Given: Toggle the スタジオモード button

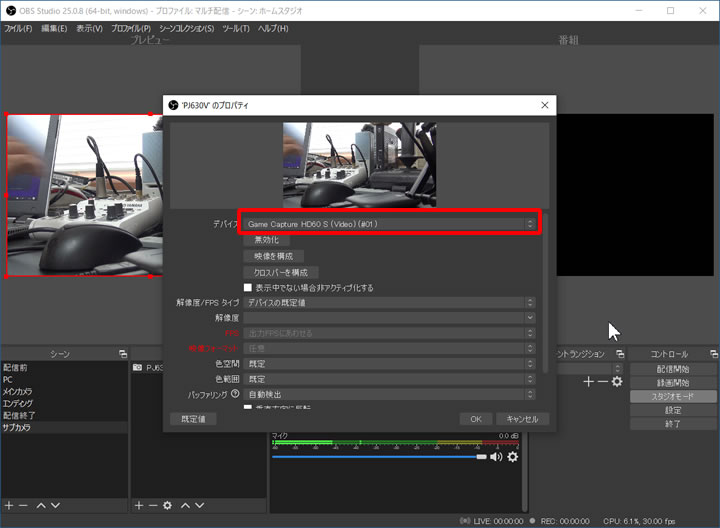Looking at the screenshot, I should [x=673, y=396].
